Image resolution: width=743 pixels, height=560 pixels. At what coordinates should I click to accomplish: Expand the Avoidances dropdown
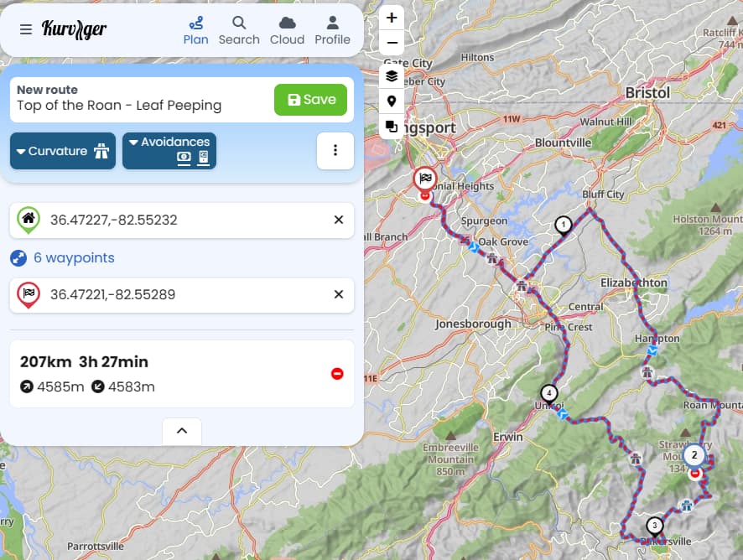coord(169,151)
